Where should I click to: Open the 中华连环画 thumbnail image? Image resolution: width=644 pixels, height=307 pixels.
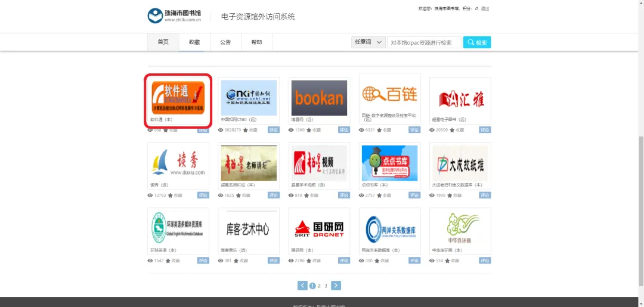pos(460,228)
